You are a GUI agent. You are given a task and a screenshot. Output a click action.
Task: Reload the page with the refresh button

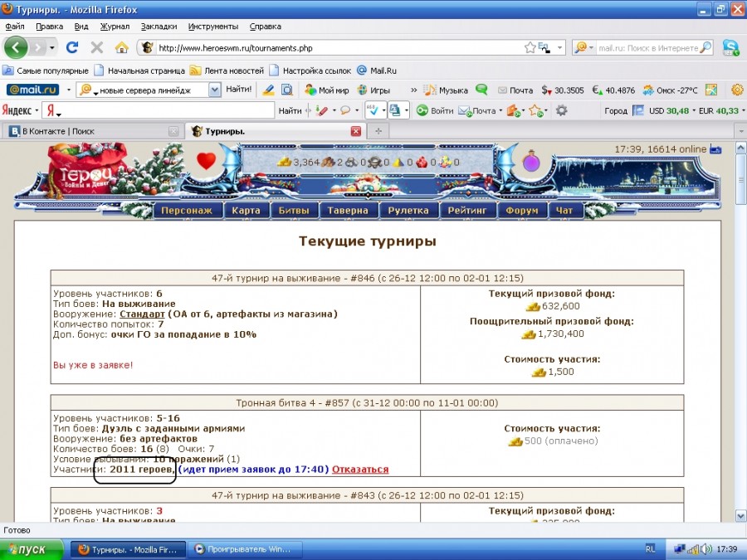pos(72,47)
